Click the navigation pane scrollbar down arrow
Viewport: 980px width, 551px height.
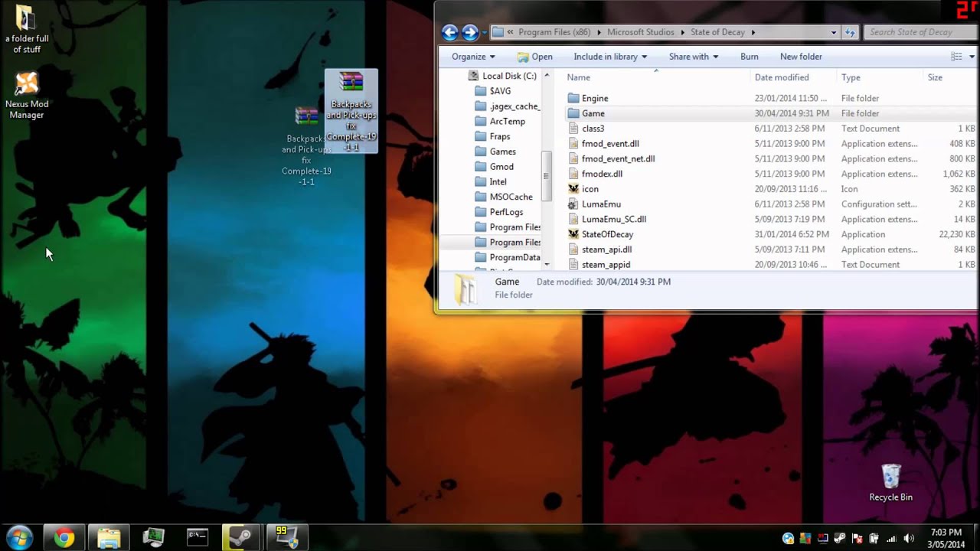click(547, 263)
